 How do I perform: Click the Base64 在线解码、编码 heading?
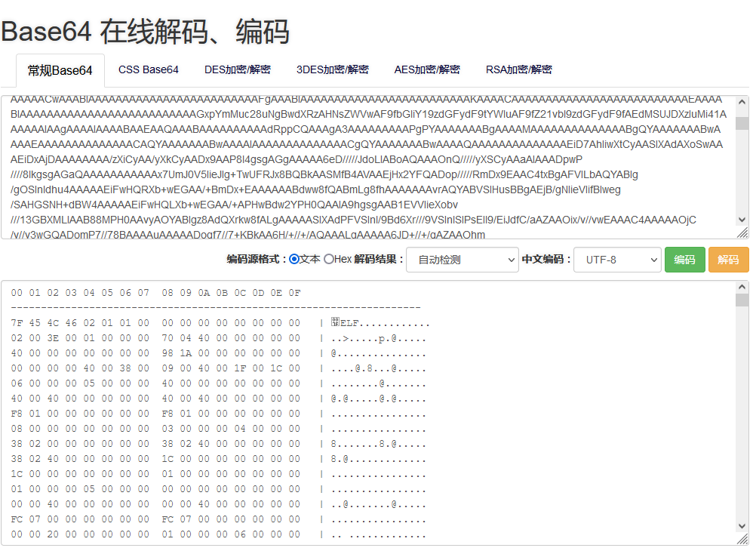tap(145, 32)
